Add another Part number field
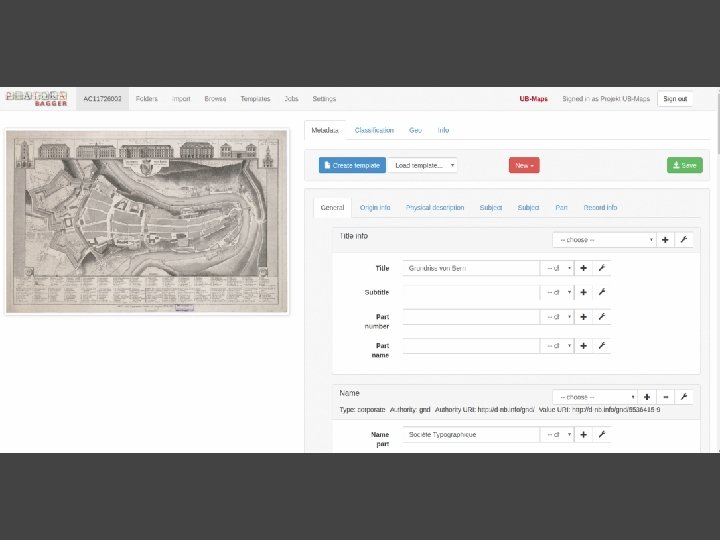 [583, 317]
